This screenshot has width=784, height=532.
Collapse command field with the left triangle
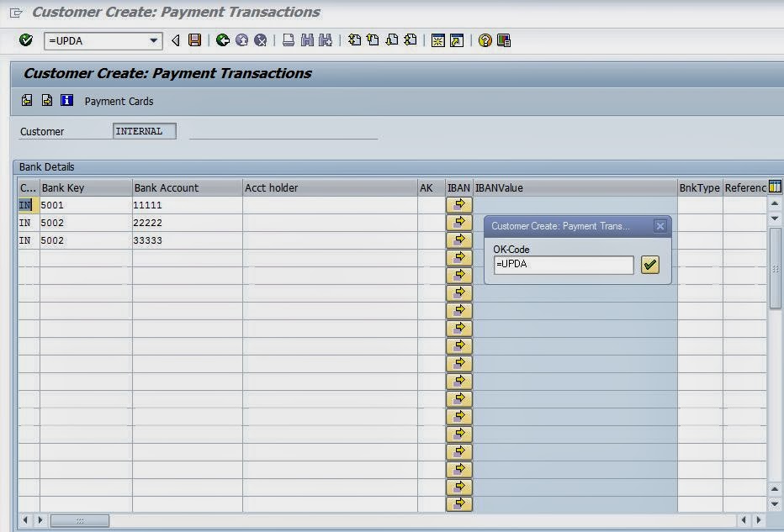pos(176,40)
